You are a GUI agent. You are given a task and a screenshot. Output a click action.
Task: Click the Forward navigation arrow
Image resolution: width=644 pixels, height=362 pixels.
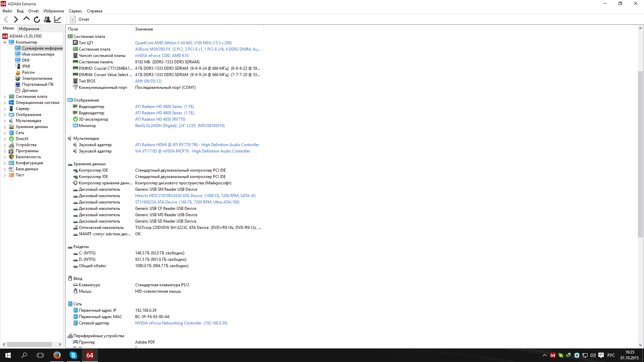coord(16,19)
